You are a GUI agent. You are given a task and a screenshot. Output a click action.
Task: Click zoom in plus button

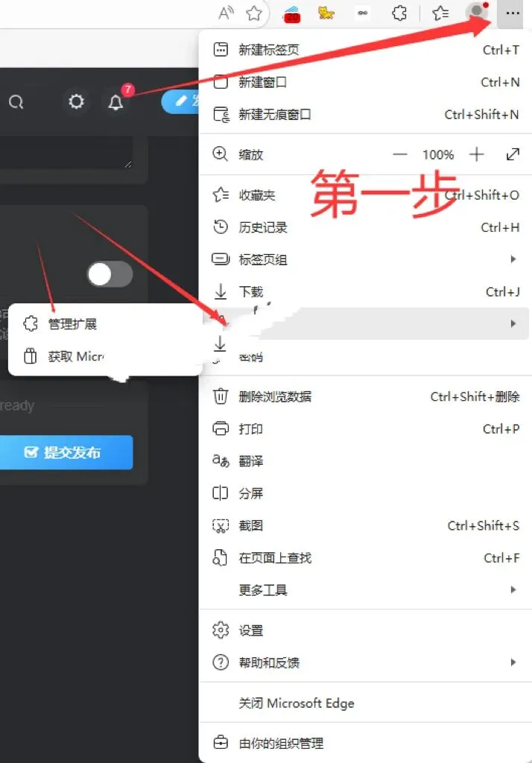coord(477,155)
